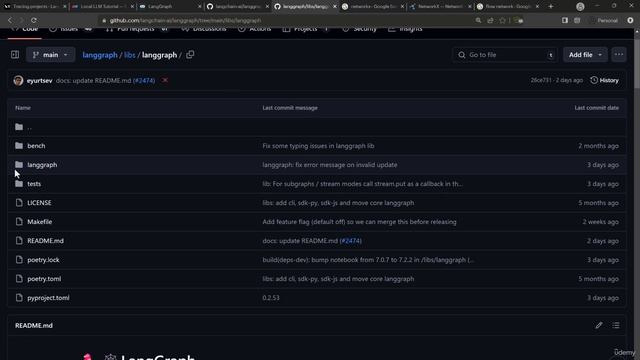Screen dimensions: 640x360
Task: Switch to the Issues tab
Action: (71, 30)
